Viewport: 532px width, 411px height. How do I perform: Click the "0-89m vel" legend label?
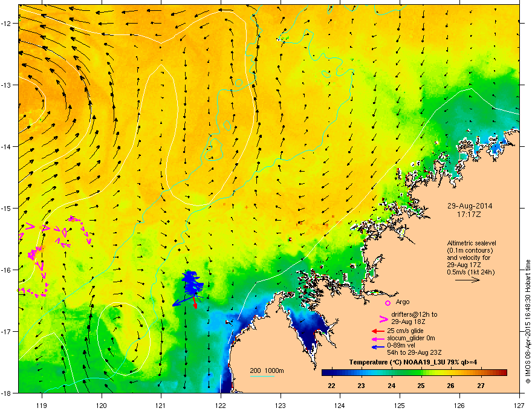[401, 345]
